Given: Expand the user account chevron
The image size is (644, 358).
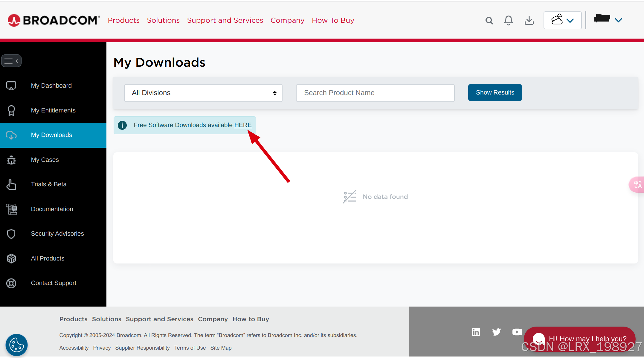Looking at the screenshot, I should (618, 20).
